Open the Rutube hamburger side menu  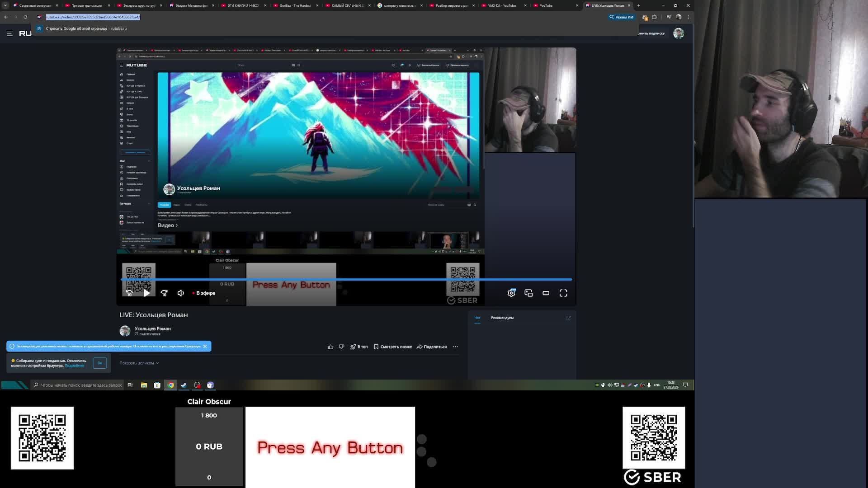pos(9,33)
